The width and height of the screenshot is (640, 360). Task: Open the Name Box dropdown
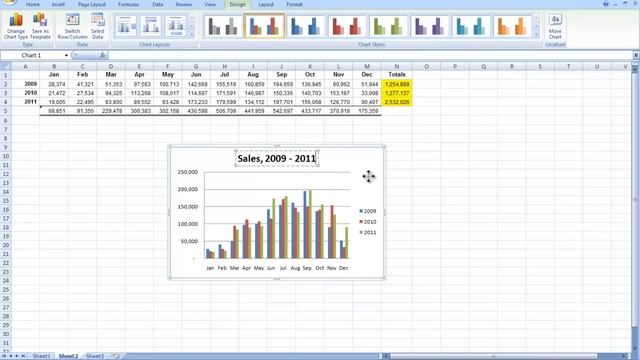coord(66,55)
